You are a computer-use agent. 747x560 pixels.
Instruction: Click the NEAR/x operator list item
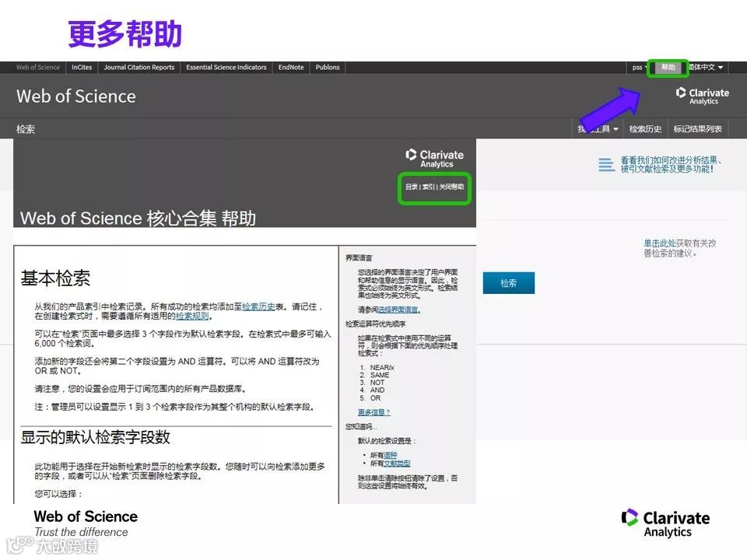tap(382, 368)
